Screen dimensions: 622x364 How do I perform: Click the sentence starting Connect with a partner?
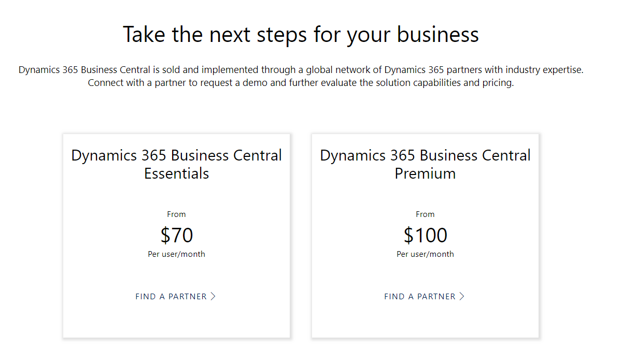pos(301,83)
